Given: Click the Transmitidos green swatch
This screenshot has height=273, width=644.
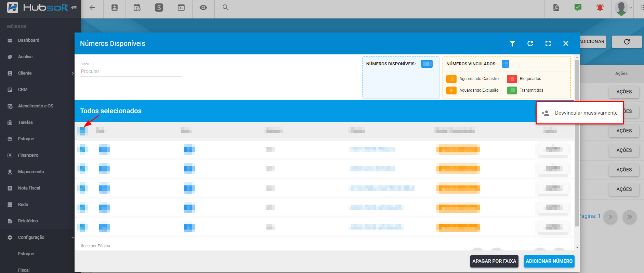Looking at the screenshot, I should tap(512, 90).
